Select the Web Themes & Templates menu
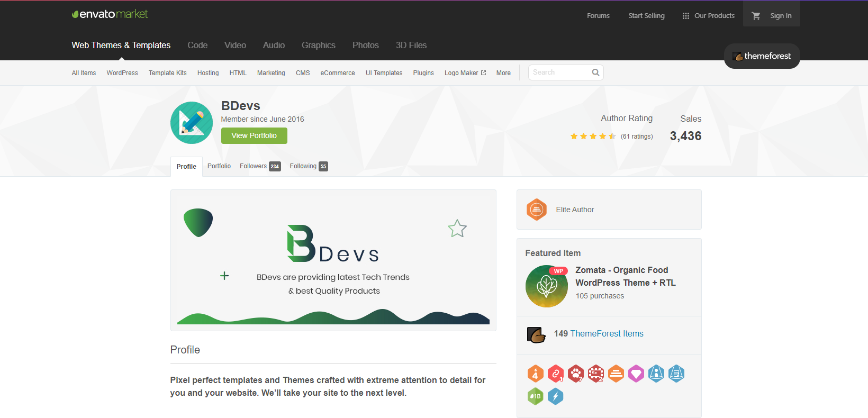 121,46
